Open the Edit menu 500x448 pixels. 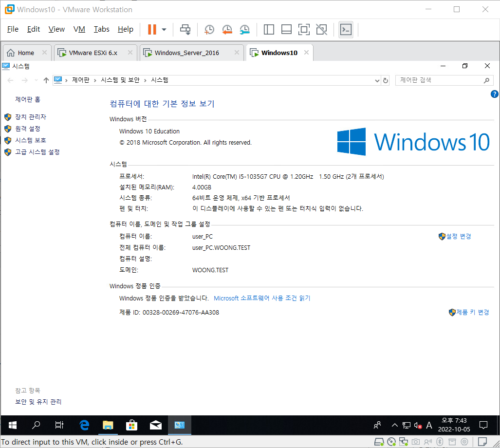pyautogui.click(x=34, y=29)
